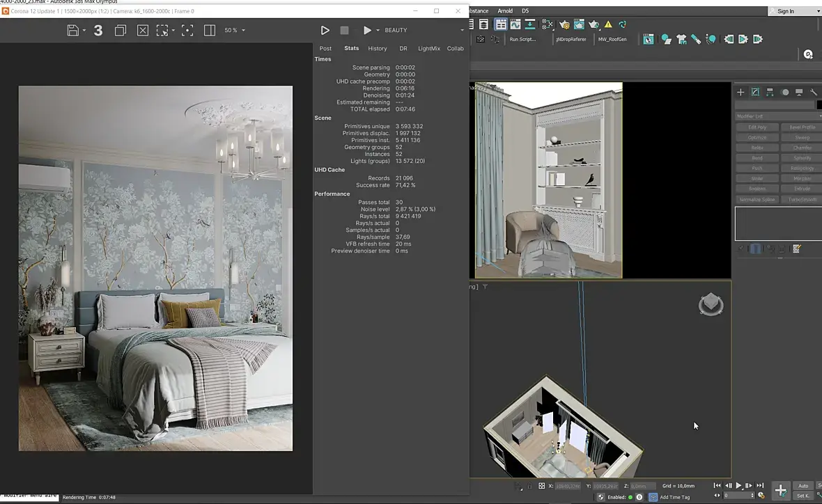Click the yellow warning triangle icon
822x504 pixels.
(607, 24)
